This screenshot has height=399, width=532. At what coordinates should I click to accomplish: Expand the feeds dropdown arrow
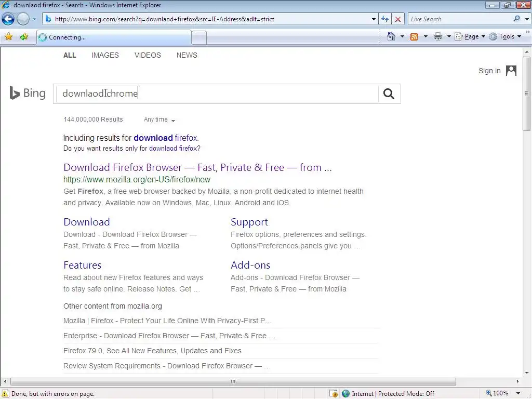pos(425,36)
